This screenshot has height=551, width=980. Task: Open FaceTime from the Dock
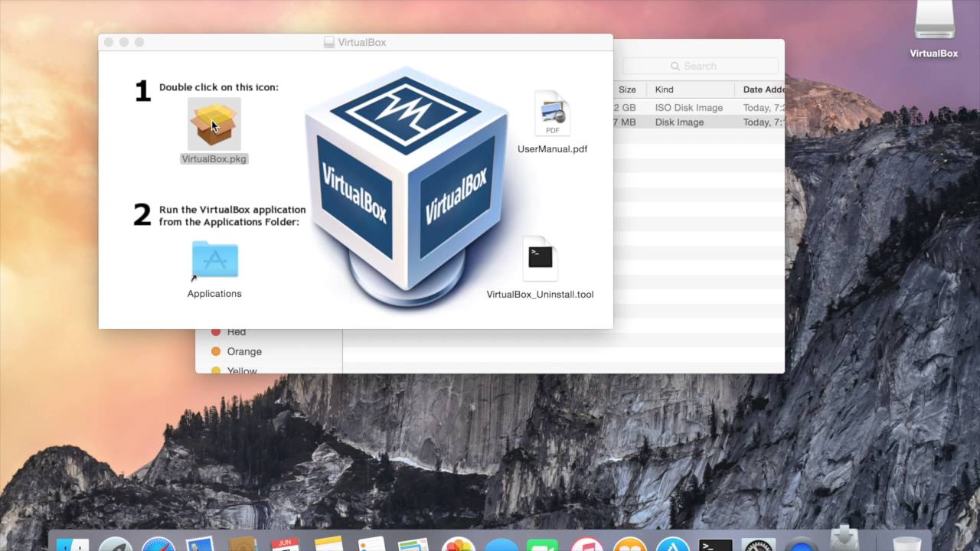coord(544,545)
